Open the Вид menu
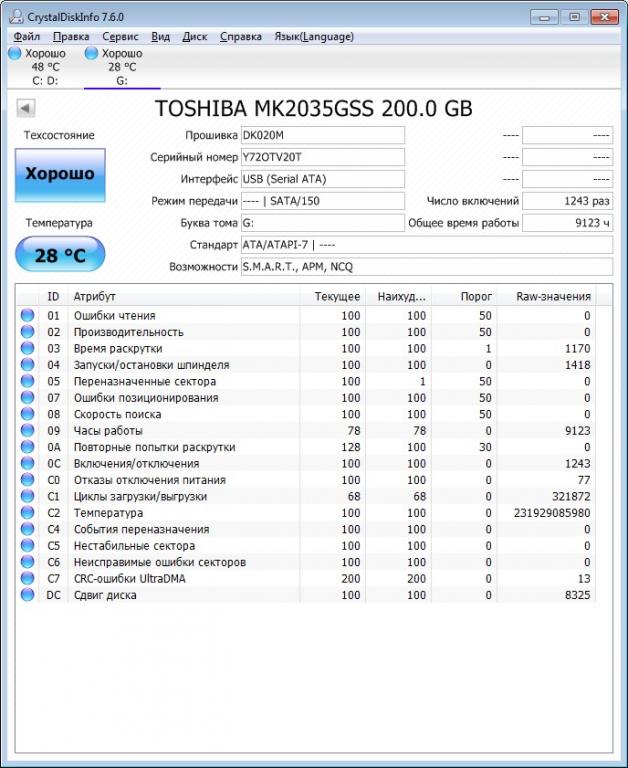The width and height of the screenshot is (628, 768). (161, 37)
